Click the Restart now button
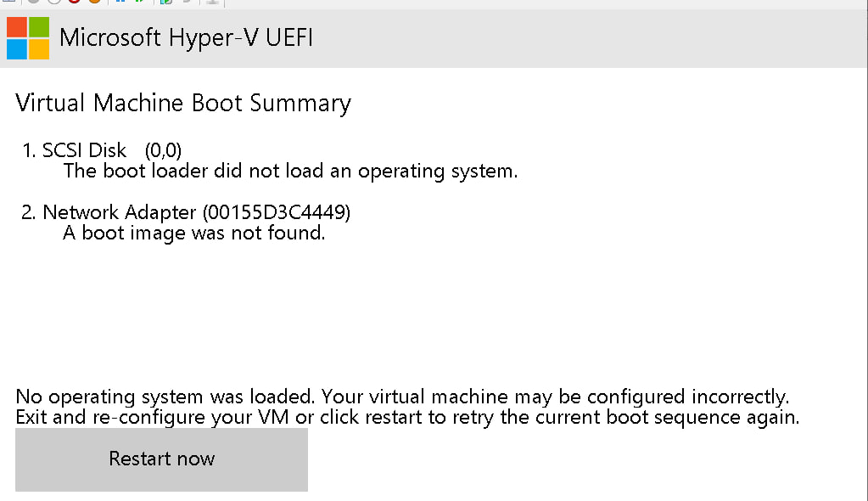This screenshot has height=501, width=868. coord(162,459)
